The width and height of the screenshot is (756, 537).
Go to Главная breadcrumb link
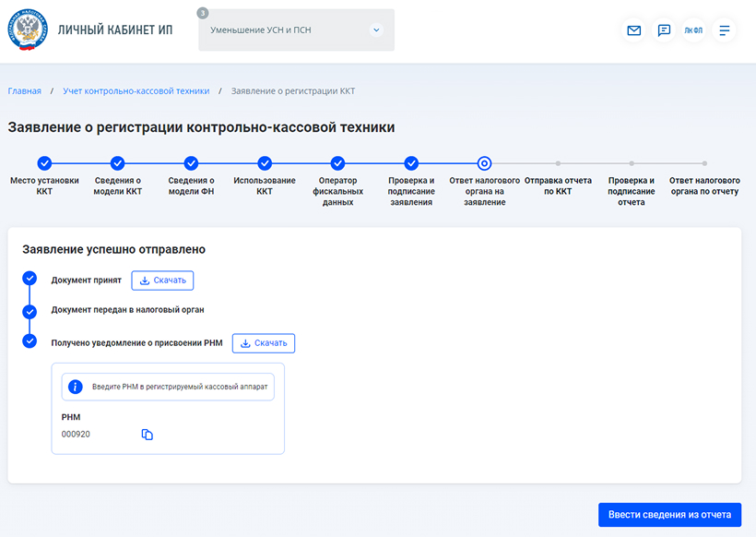(x=25, y=91)
